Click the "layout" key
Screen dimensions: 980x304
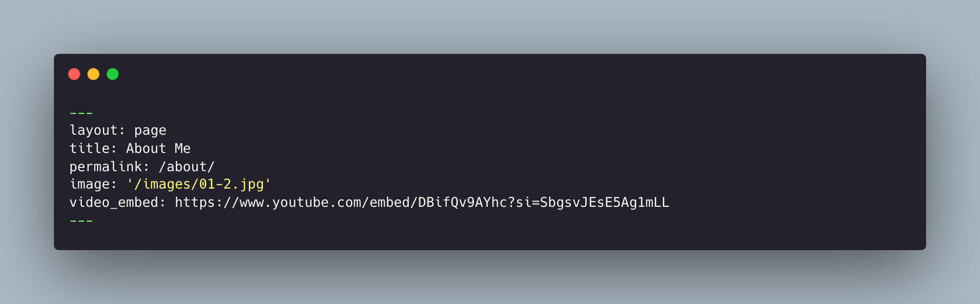coord(93,130)
